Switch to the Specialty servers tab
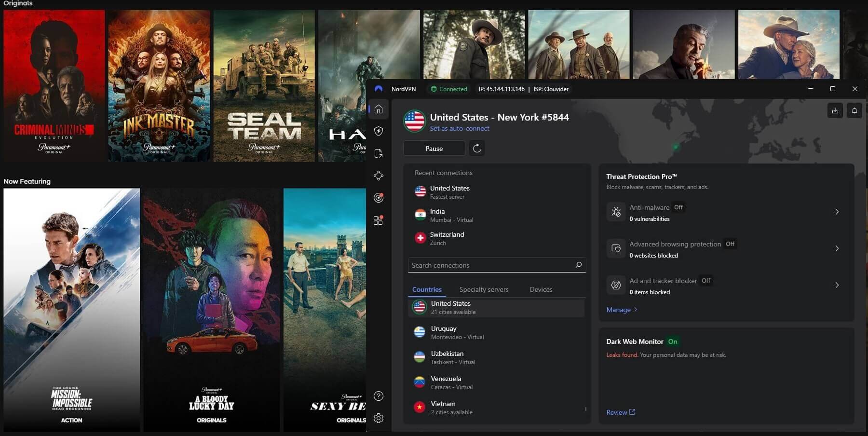 pos(484,289)
